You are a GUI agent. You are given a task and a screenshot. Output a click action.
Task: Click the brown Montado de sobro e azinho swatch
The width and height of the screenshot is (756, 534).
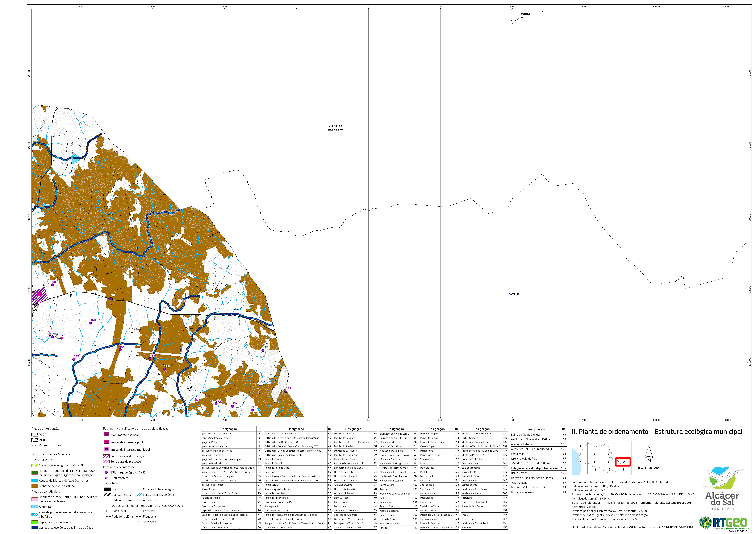pos(35,486)
